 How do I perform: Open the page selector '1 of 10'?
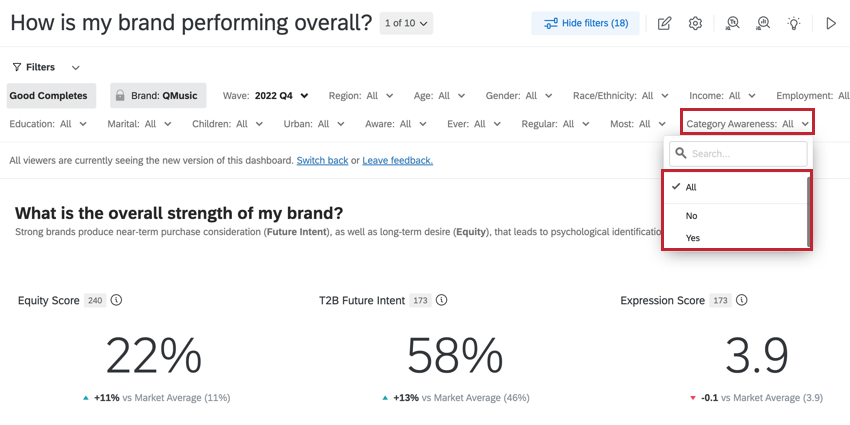click(x=406, y=23)
